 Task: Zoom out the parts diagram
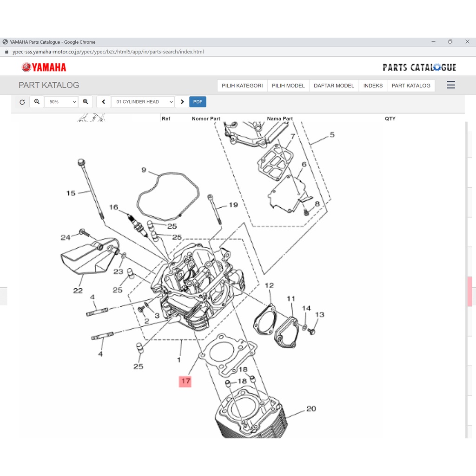pos(37,102)
